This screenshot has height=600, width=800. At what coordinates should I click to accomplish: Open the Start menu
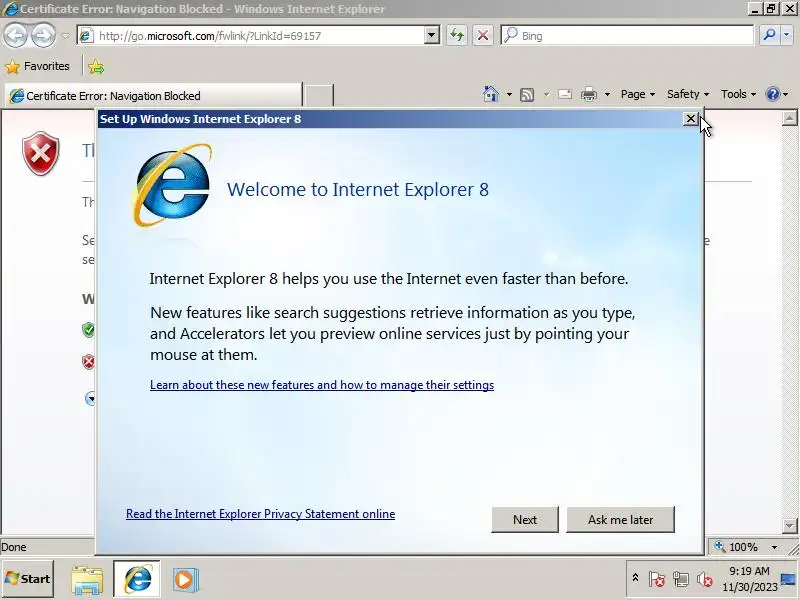coord(28,579)
